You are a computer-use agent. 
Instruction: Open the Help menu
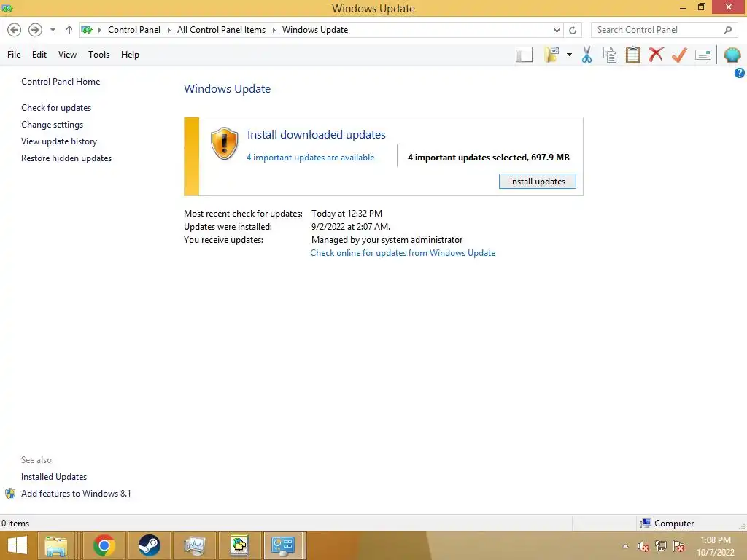130,55
